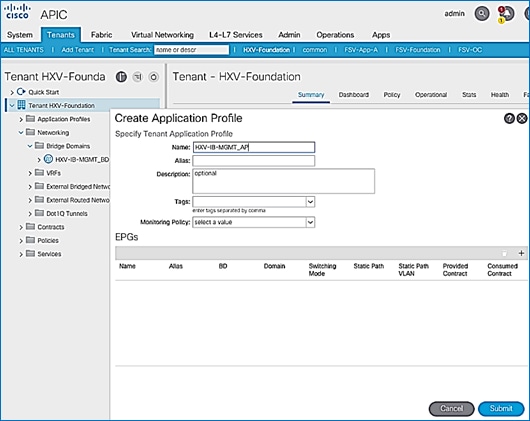Open the FSV-Foundation tenant link
Viewport: 530px width, 421px height.
[418, 50]
